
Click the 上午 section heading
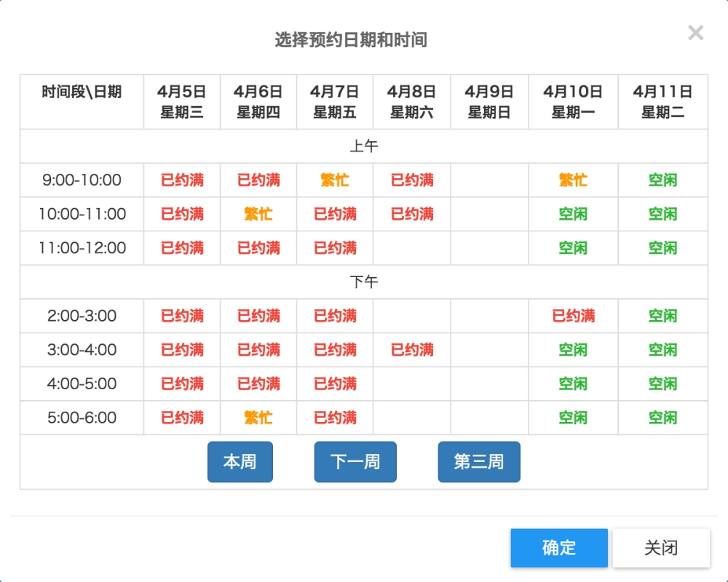pyautogui.click(x=364, y=146)
